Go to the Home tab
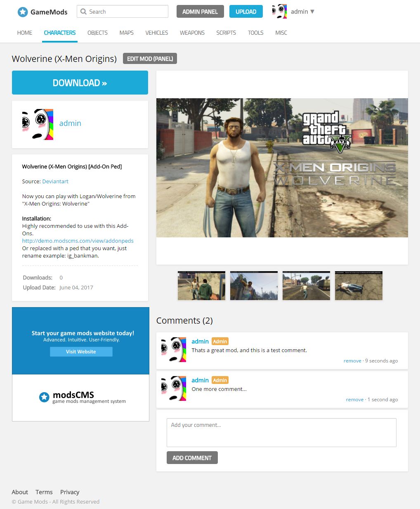Screen dimensions: 420x509 pyautogui.click(x=25, y=33)
